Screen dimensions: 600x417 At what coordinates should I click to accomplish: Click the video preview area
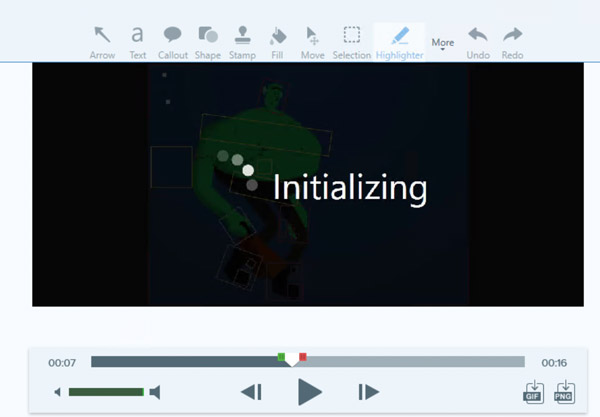click(x=308, y=184)
